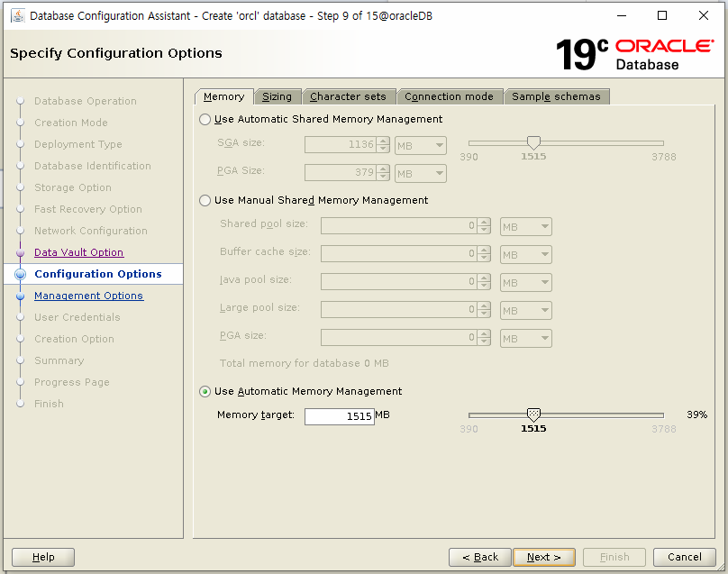Click the PGA Size 379 spinner field
The height and width of the screenshot is (574, 728).
347,173
